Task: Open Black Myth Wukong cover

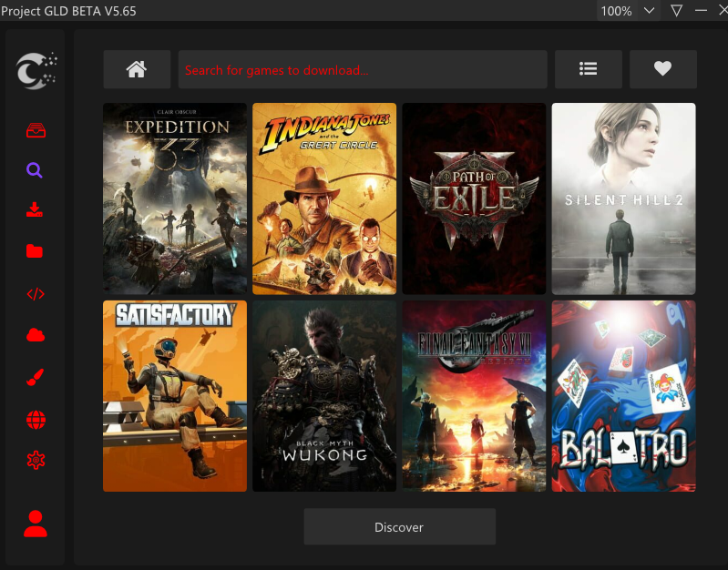Action: tap(324, 396)
